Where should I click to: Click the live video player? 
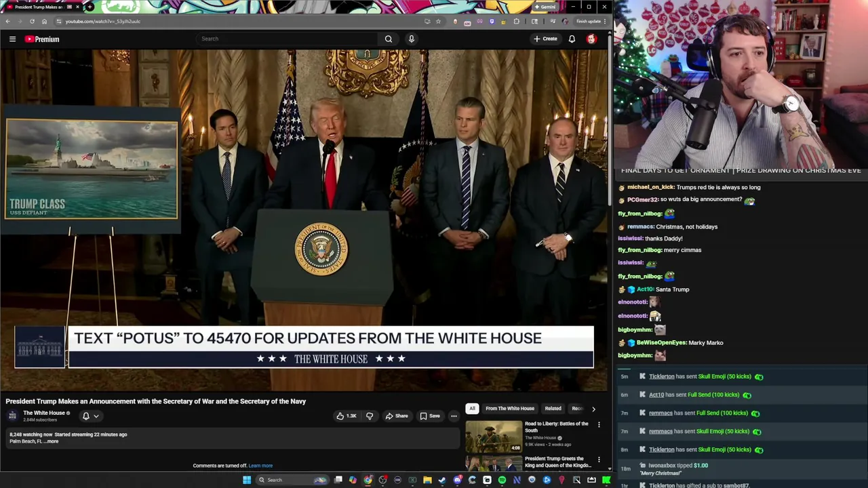pos(304,220)
